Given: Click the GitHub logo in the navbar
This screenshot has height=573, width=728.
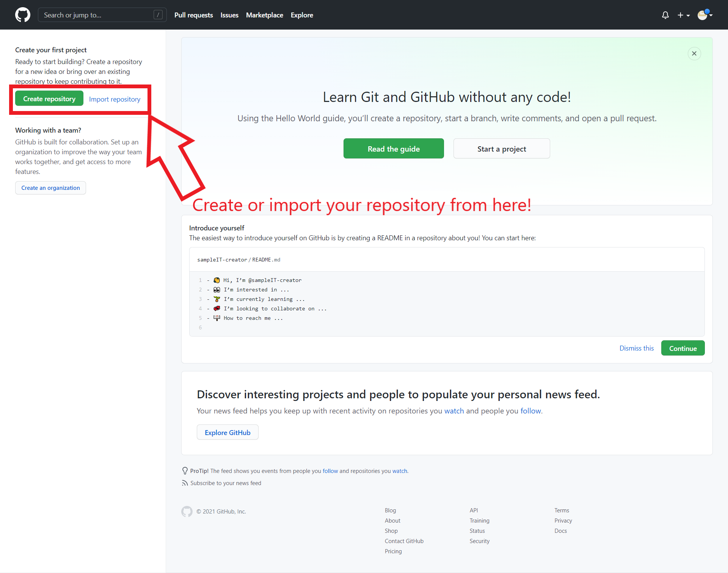Looking at the screenshot, I should click(x=23, y=15).
